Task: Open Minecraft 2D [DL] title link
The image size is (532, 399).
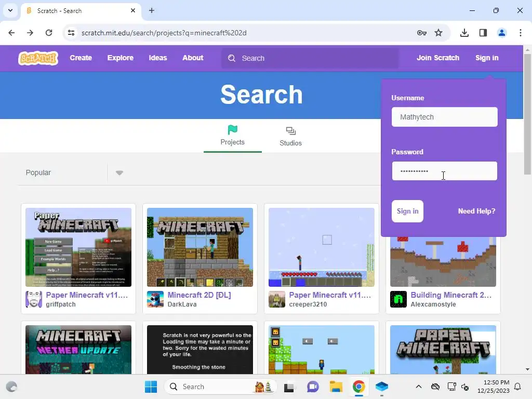Action: 199,295
